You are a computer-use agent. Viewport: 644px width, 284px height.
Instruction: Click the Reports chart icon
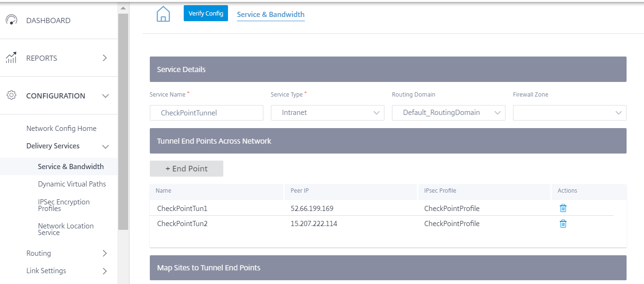[11, 58]
